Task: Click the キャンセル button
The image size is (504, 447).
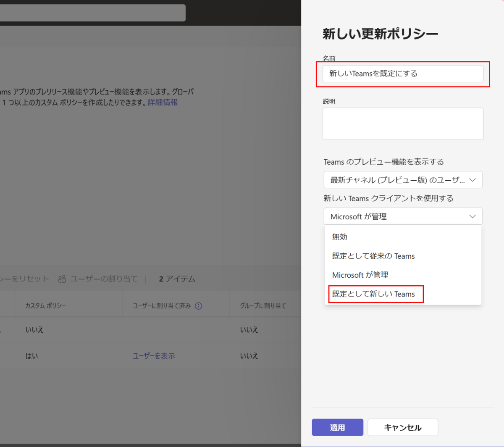Action: [x=403, y=427]
